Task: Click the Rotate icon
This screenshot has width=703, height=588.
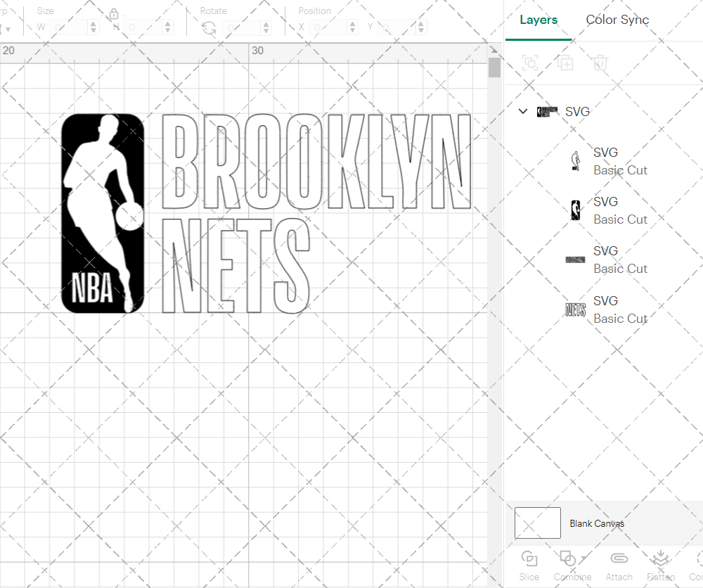Action: 209,28
